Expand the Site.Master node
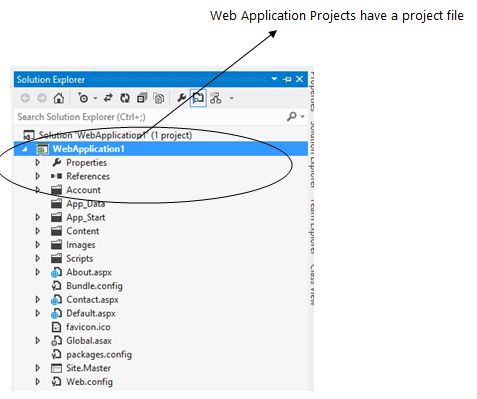This screenshot has height=399, width=477. (x=38, y=368)
